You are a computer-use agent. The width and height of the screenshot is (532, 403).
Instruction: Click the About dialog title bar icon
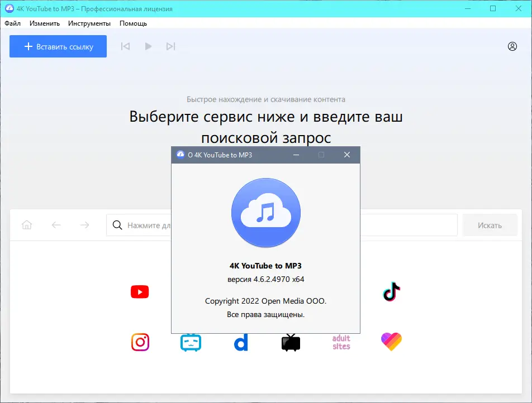pos(180,155)
